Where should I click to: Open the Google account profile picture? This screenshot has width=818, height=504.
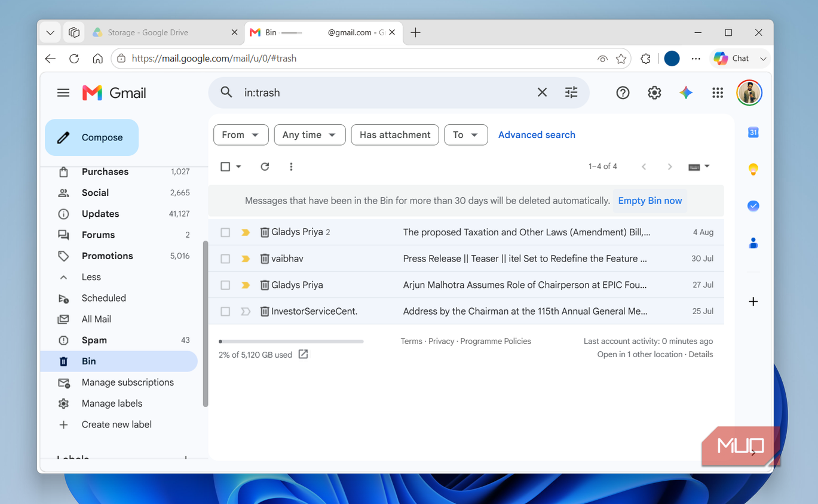(x=749, y=93)
